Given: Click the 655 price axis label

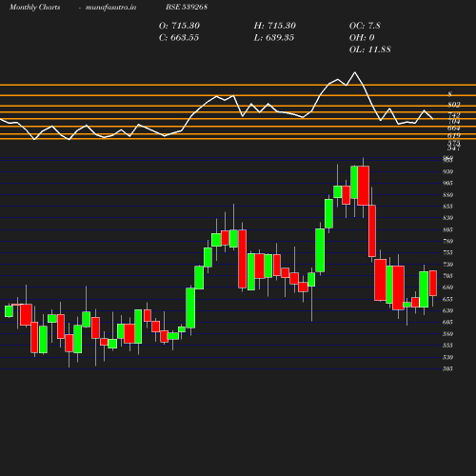Looking at the screenshot, I should (447, 299).
